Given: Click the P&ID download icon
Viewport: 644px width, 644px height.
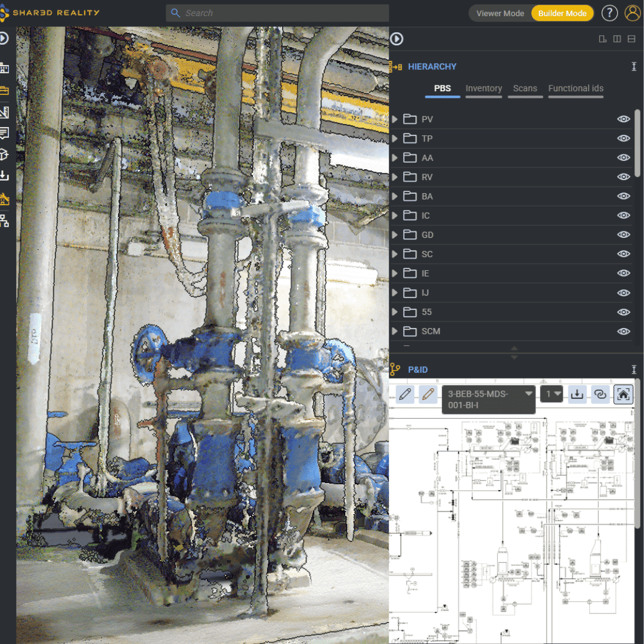Looking at the screenshot, I should pos(577,394).
